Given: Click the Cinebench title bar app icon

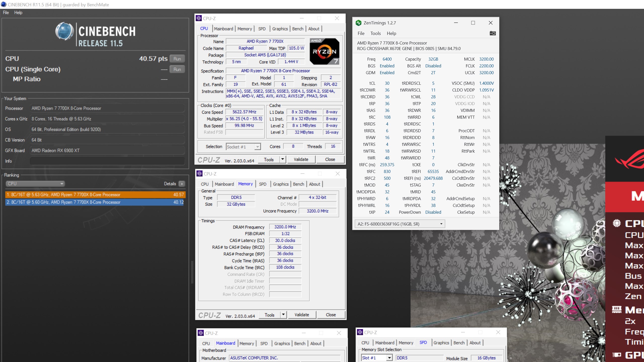Looking at the screenshot, I should pyautogui.click(x=4, y=4).
